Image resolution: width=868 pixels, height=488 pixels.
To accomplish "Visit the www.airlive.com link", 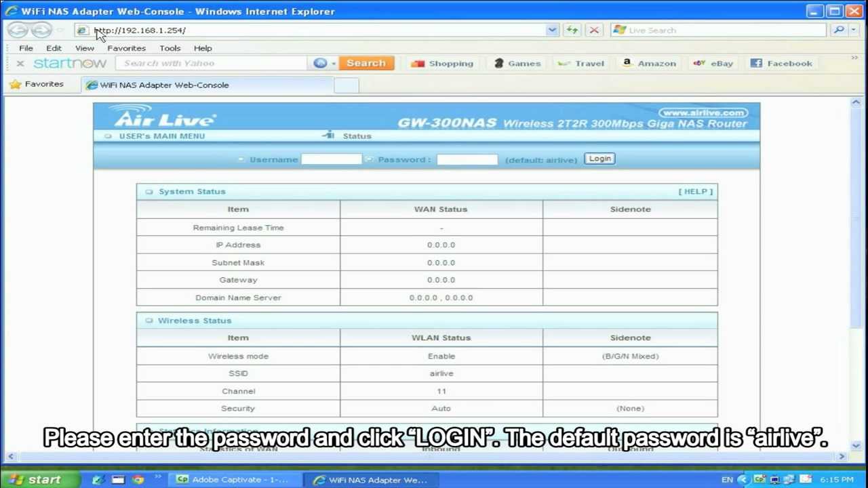I will click(703, 113).
